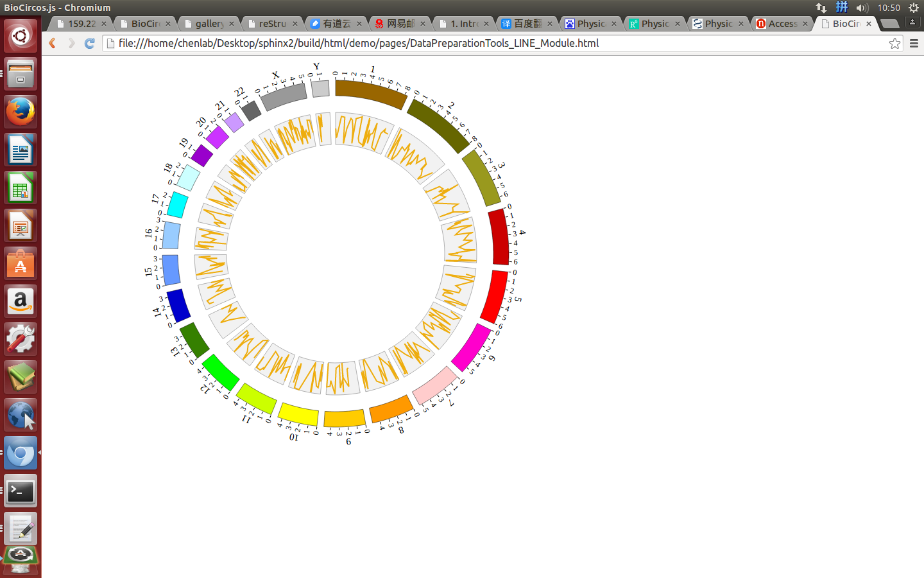Click chromosome Y light gray arc
Screen dimensions: 924x578
(320, 89)
